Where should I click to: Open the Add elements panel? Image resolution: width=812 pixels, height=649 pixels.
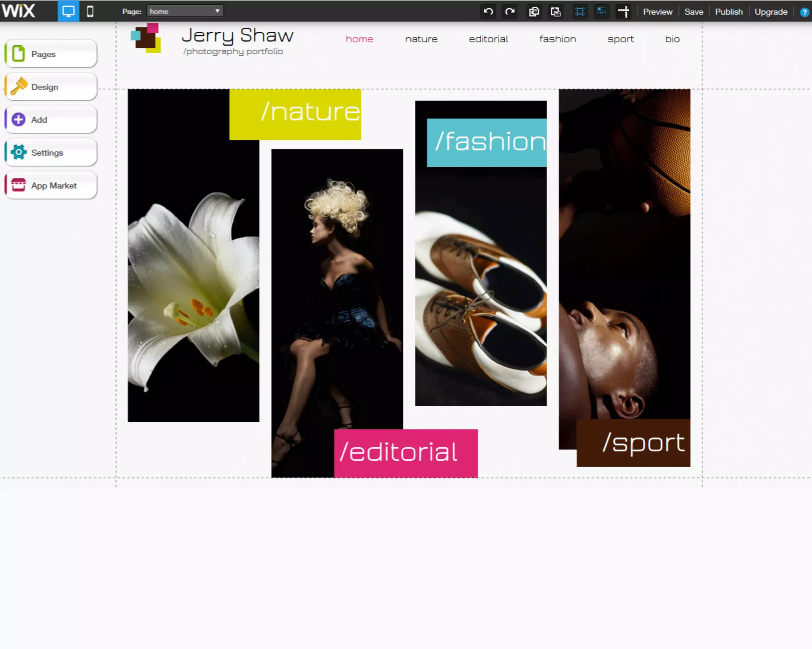click(51, 120)
